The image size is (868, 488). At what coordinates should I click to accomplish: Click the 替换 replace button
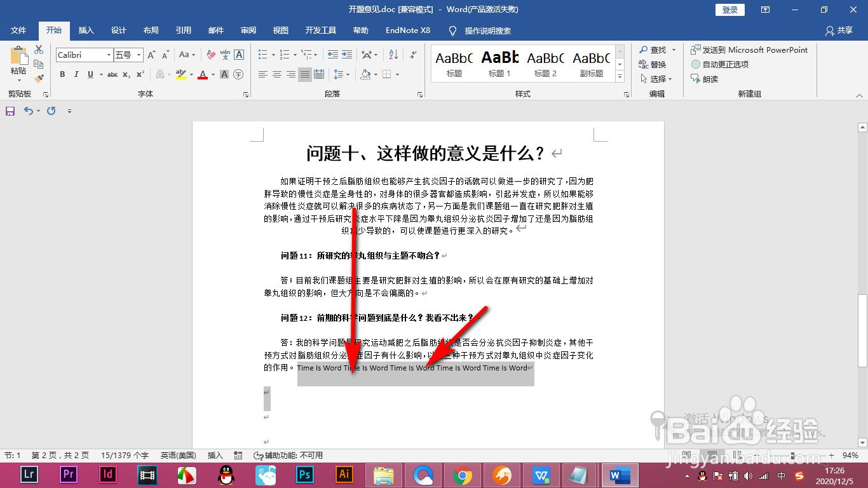(653, 64)
